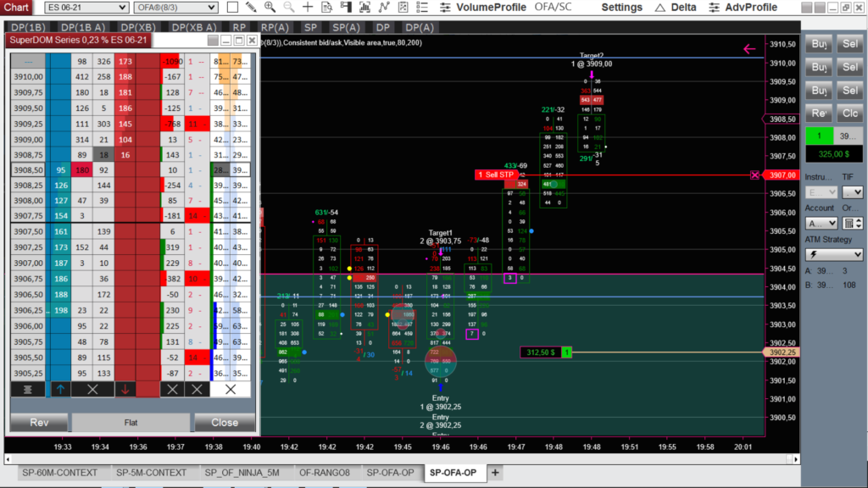Screen dimensions: 868x488
Task: Open the bar type chart icon
Action: (364, 7)
